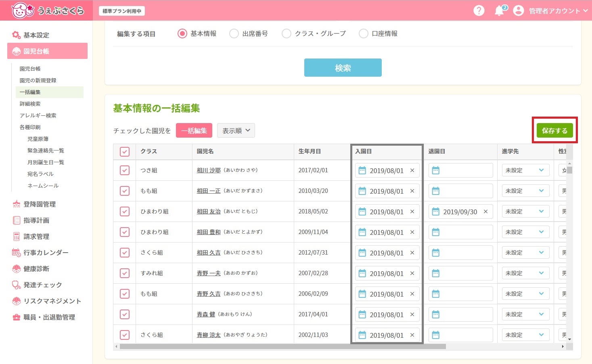The width and height of the screenshot is (592, 364).
Task: Open 進学先 dropdown for 青柳 涼太
Action: tap(525, 335)
